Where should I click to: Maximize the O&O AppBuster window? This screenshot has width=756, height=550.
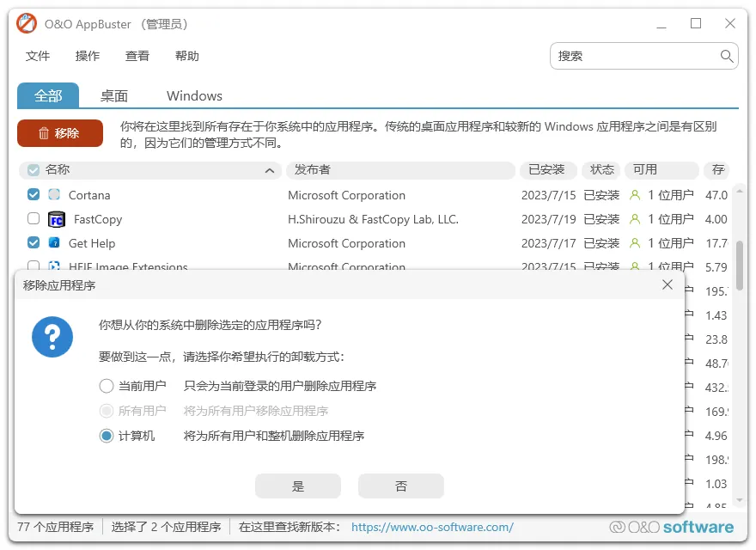pos(696,24)
